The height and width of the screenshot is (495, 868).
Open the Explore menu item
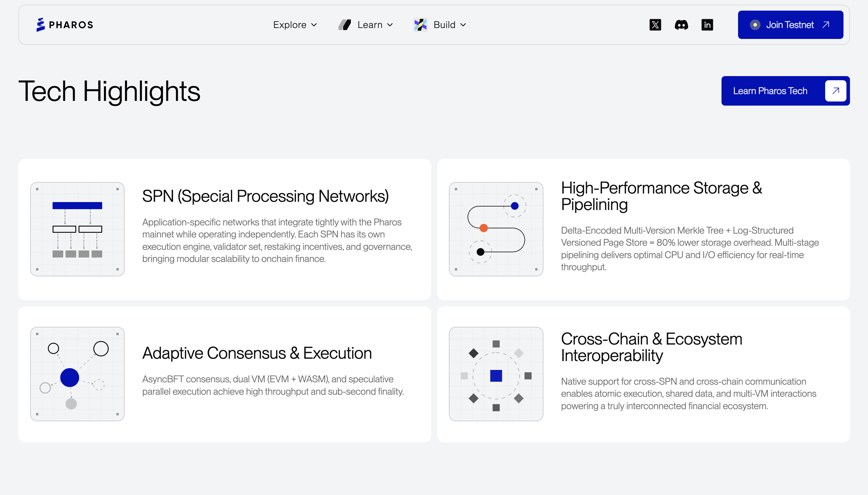[x=289, y=25]
